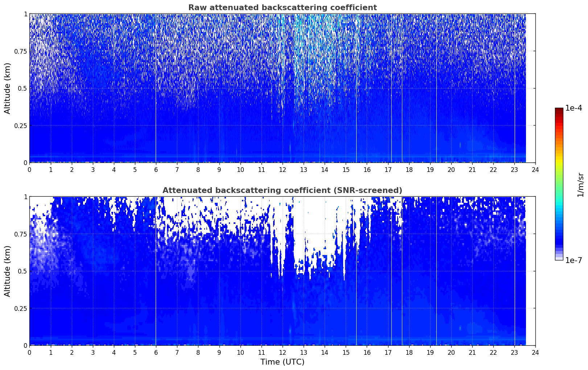Click the top plot's "Altitude (km)" axis label
Viewport: 588px width, 370px height.
[x=8, y=88]
